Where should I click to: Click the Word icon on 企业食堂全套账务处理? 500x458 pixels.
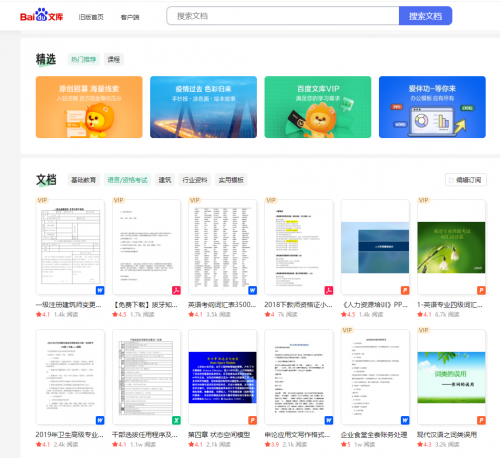tap(405, 420)
